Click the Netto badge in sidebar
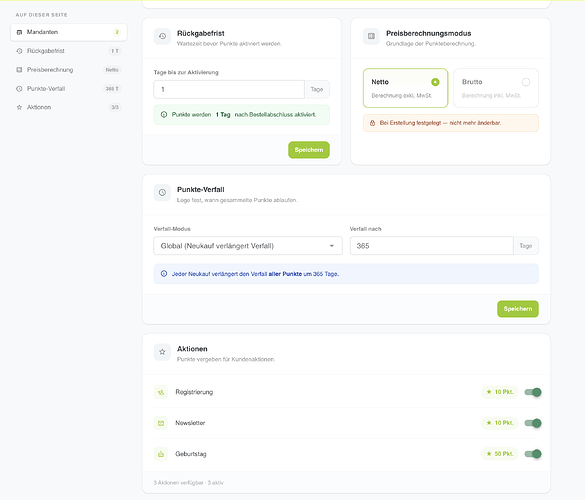585x500 pixels. [112, 70]
